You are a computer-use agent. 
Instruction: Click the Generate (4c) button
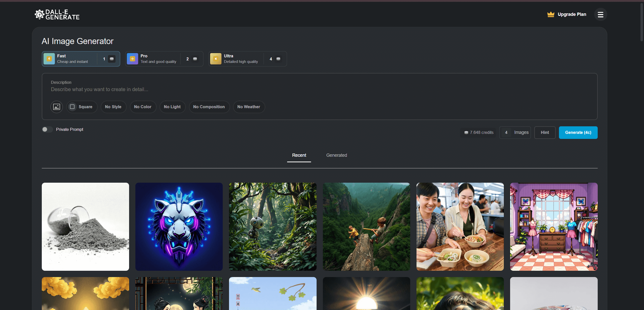(x=578, y=133)
